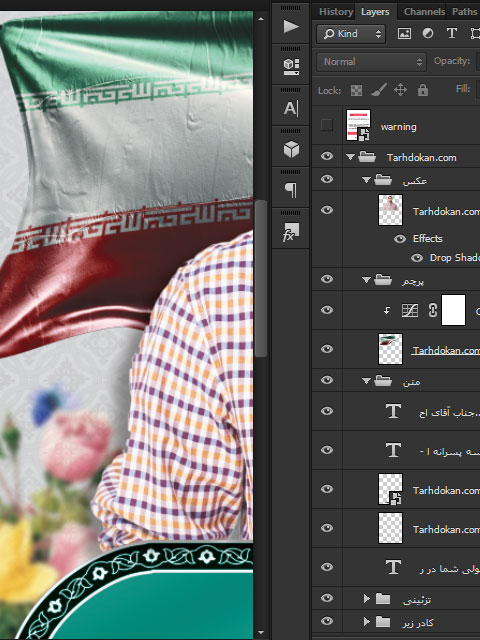Switch to the Paths tab
This screenshot has width=480, height=640.
(x=464, y=11)
